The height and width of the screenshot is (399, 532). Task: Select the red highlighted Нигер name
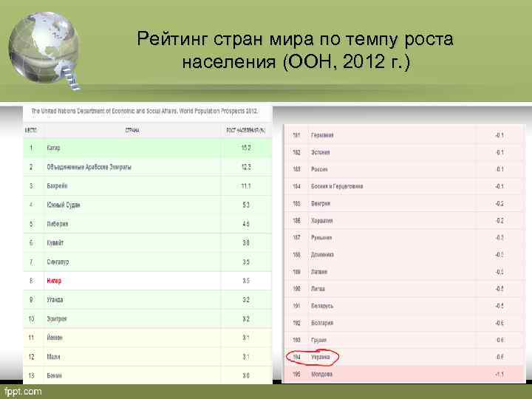point(54,281)
